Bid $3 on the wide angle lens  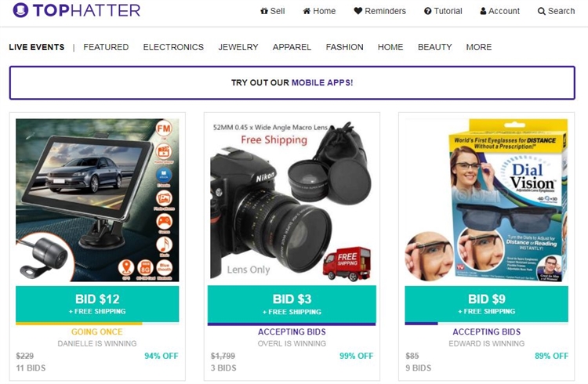pyautogui.click(x=292, y=304)
